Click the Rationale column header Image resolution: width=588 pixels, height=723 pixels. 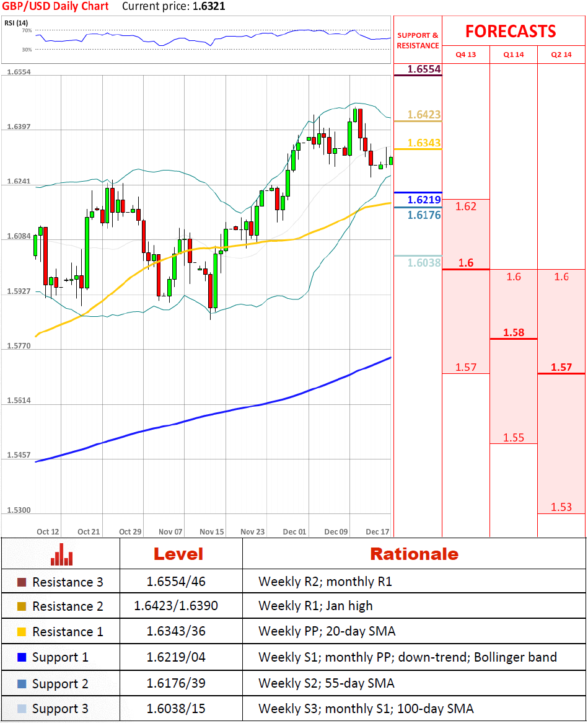414,554
